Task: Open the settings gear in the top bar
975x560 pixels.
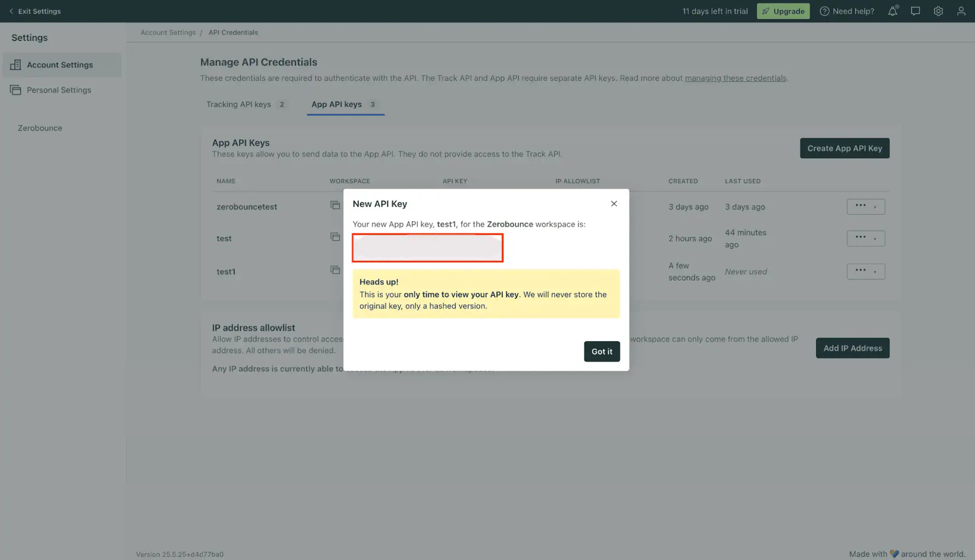Action: (938, 11)
